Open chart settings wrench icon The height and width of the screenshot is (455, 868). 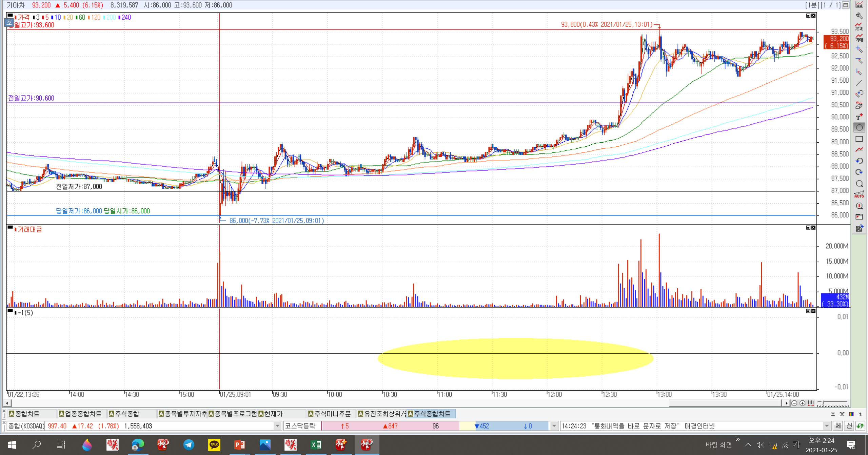click(x=859, y=16)
